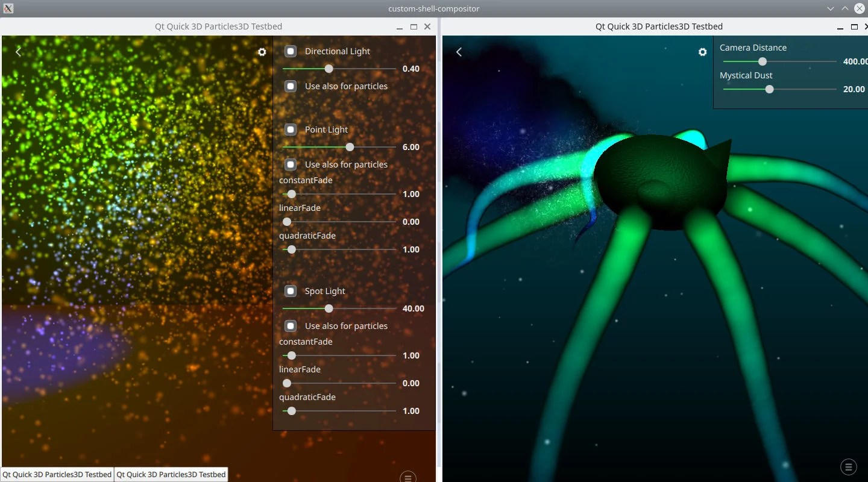Image resolution: width=868 pixels, height=482 pixels.
Task: Select the first Testbed entry in the taskbar
Action: click(x=56, y=474)
